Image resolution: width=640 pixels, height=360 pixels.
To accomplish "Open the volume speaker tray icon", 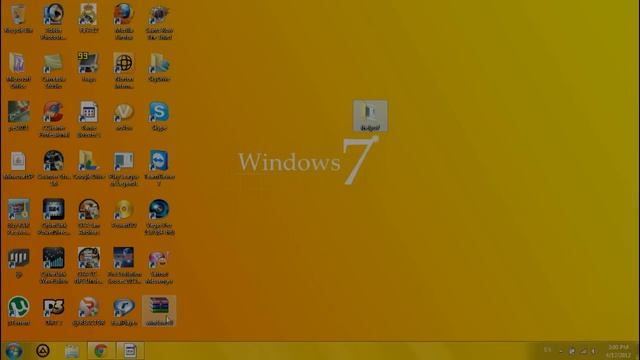I will [594, 351].
